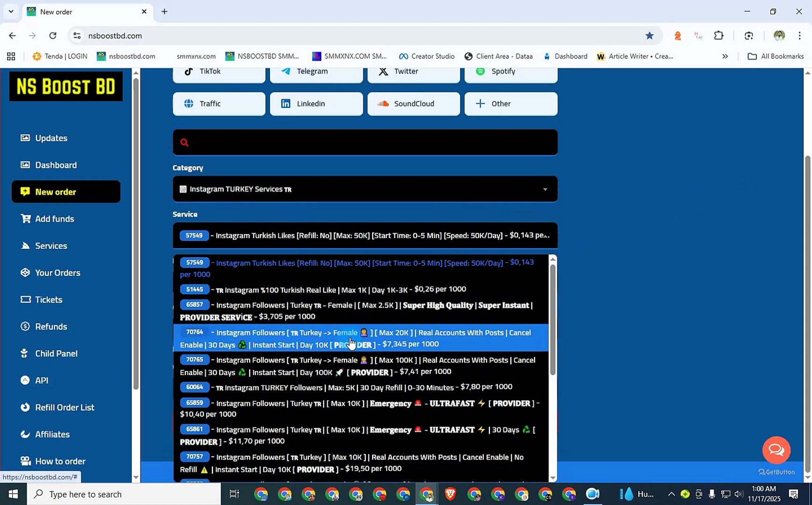The height and width of the screenshot is (505, 812).
Task: Open the notification center icon
Action: (794, 494)
